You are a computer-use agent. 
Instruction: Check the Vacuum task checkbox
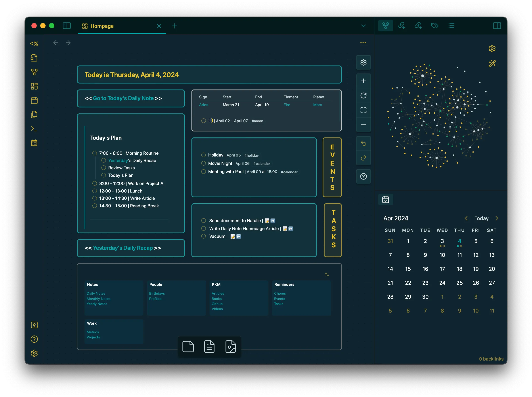click(x=203, y=236)
